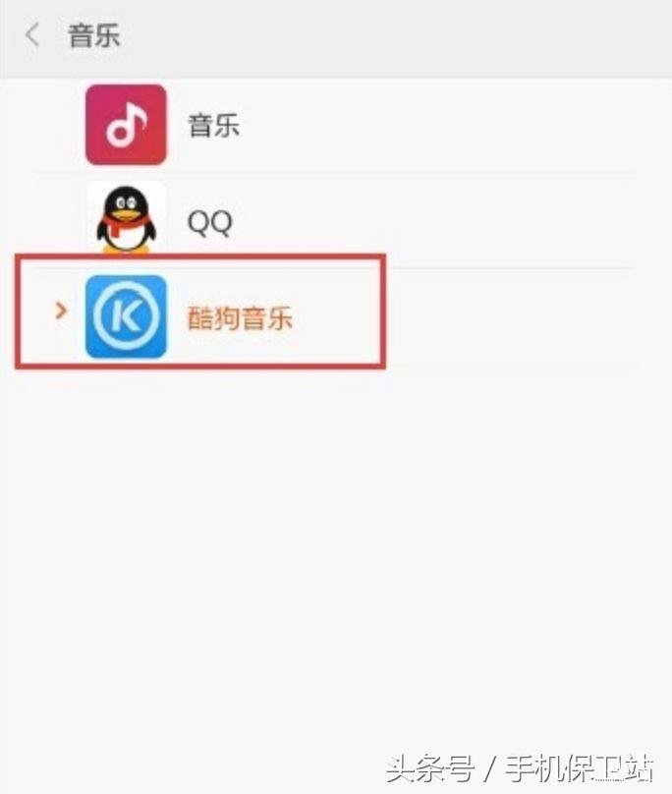
Task: Click the 手机保卫站 watermark text
Action: [x=579, y=769]
